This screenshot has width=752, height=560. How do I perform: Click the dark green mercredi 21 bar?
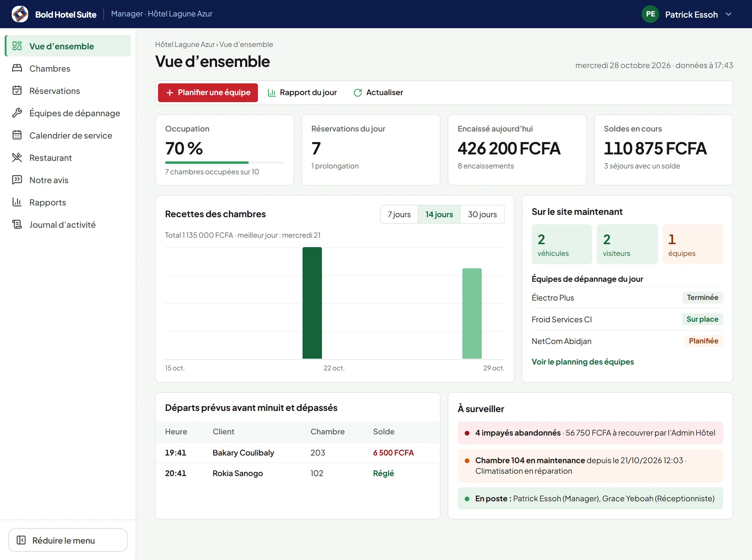coord(312,303)
